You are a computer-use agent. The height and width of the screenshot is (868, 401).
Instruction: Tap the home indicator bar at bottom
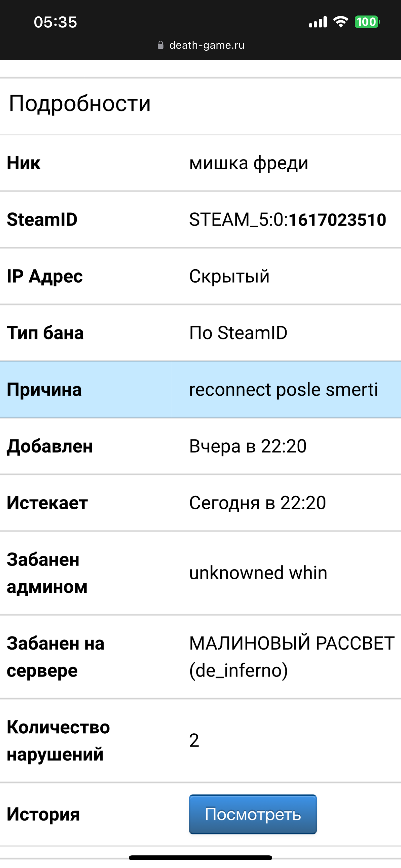pos(200,858)
